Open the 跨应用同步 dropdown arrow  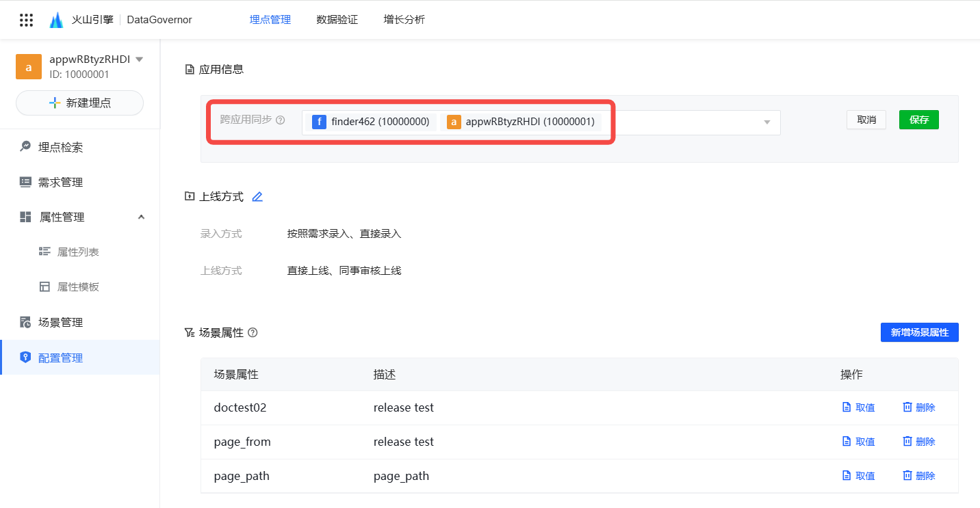766,122
